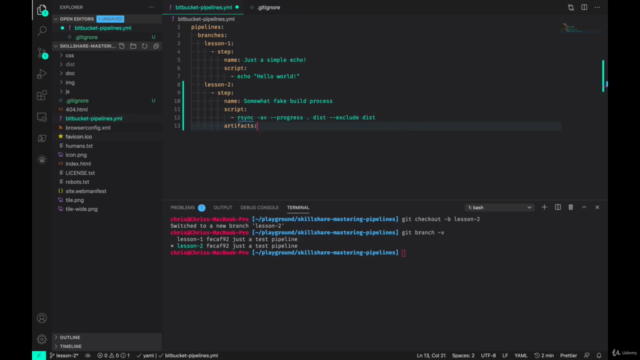Open the Search view in activity bar
Screen dimensions: 640x360
tap(42, 31)
